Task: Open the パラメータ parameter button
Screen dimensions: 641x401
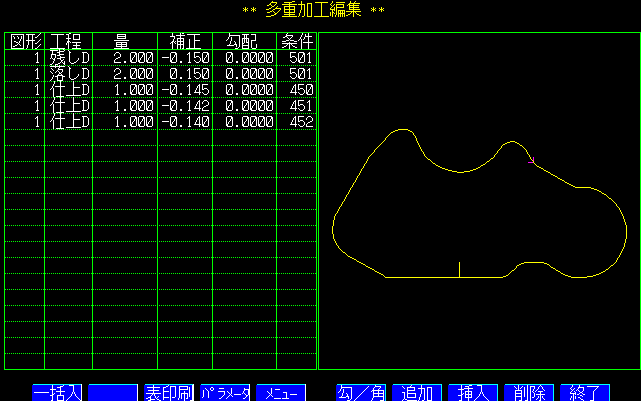Action: pos(225,393)
